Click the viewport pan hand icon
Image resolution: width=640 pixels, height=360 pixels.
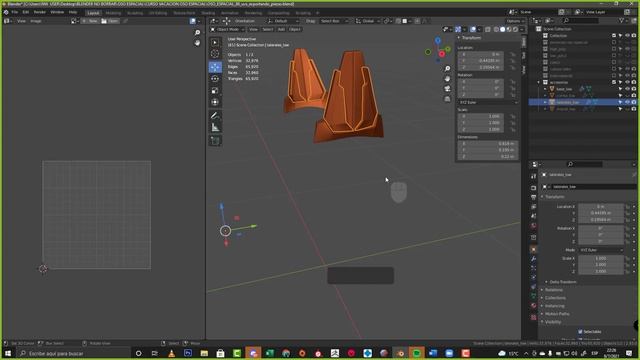447,78
